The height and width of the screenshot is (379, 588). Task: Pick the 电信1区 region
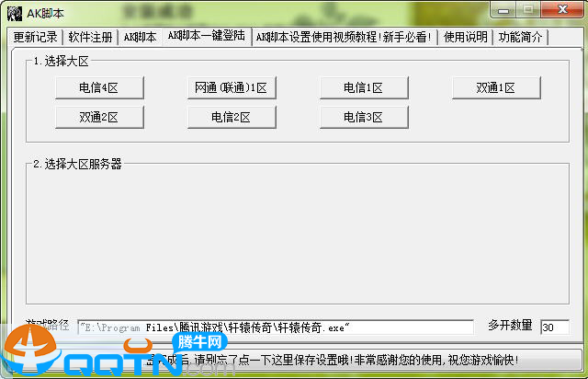[363, 87]
